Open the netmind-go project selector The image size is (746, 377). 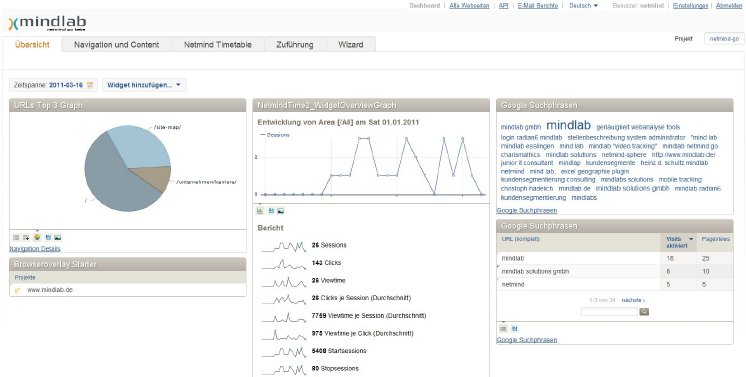[x=724, y=39]
